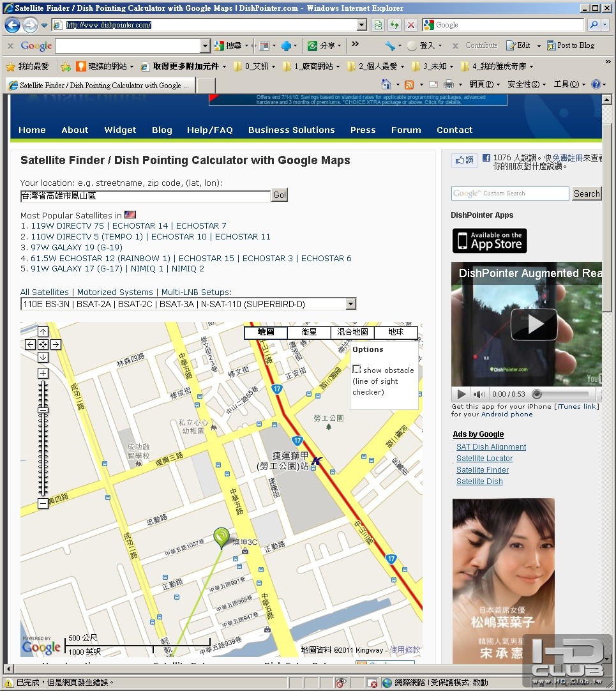Switch map to 地球 view
616x691 pixels.
pyautogui.click(x=395, y=332)
